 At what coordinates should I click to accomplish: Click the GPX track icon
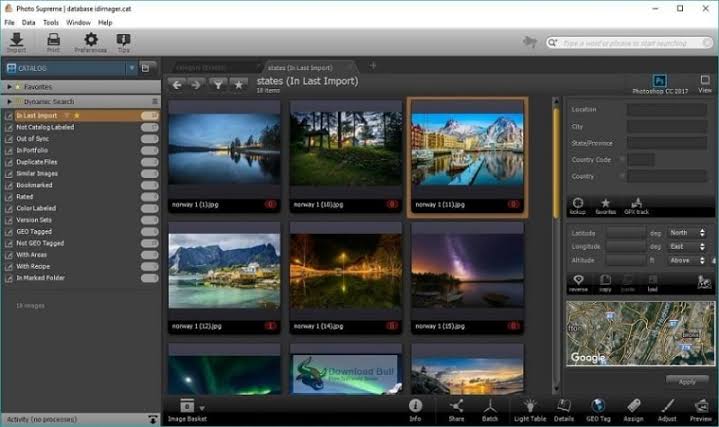click(x=636, y=206)
